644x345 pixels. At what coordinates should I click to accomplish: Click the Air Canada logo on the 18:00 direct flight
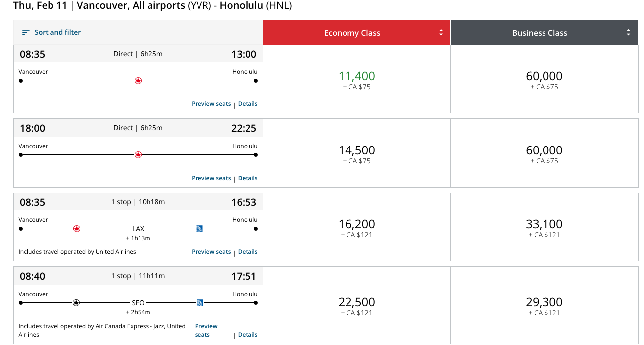click(138, 154)
